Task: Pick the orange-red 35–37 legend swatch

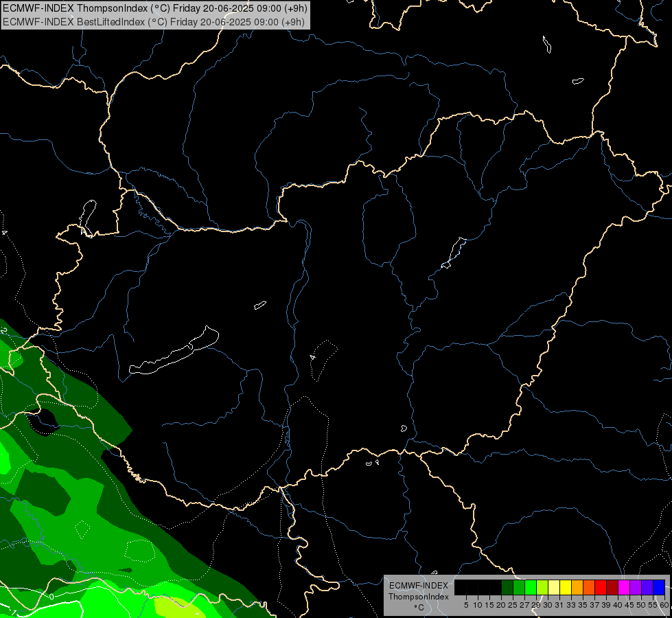Action: pyautogui.click(x=589, y=587)
